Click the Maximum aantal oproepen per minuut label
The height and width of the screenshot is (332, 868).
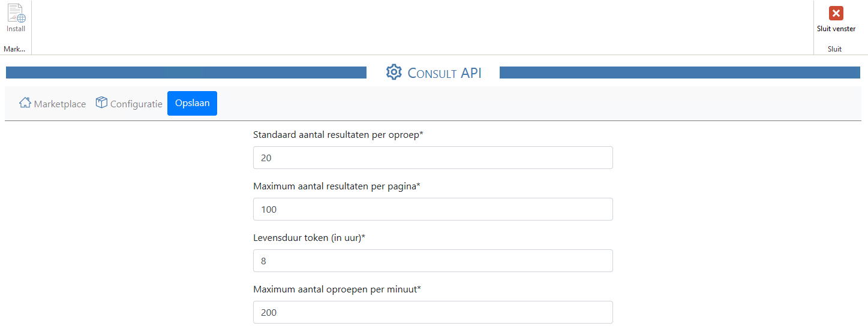coord(337,289)
